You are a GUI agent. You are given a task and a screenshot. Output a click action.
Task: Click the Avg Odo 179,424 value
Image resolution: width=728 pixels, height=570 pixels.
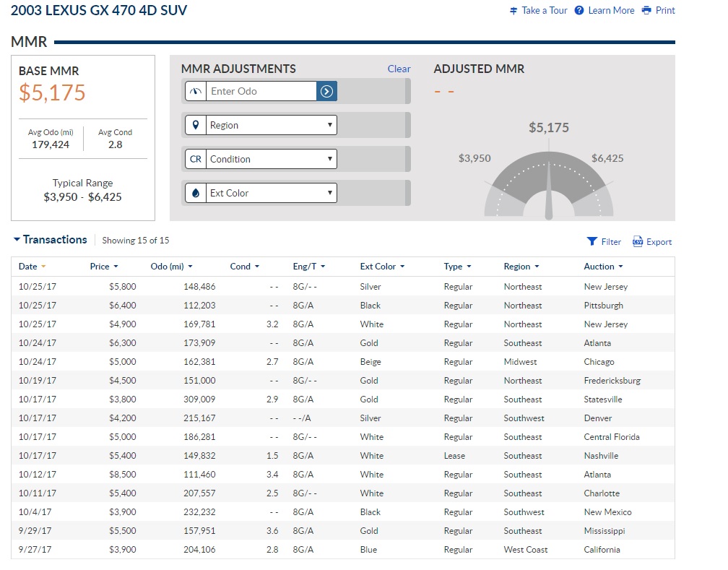(x=50, y=144)
